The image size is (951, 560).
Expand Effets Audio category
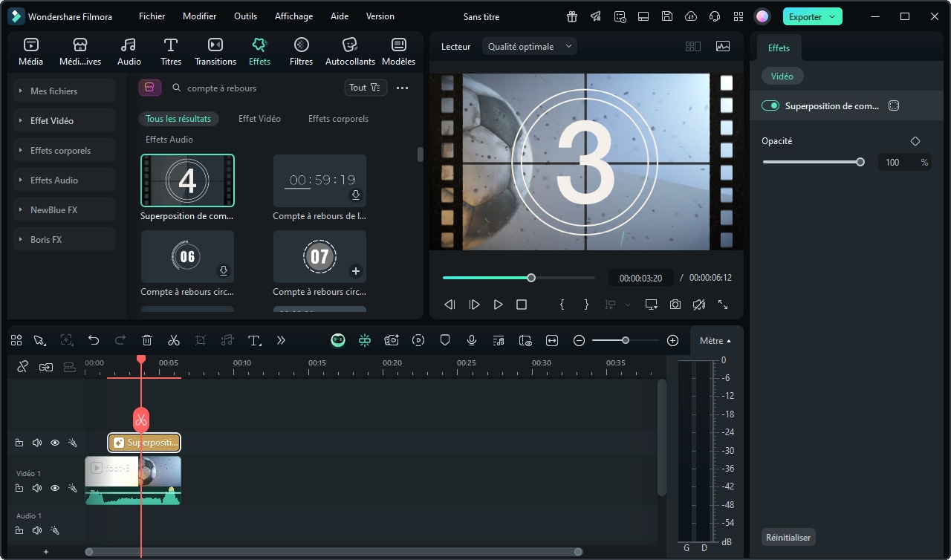coord(65,180)
